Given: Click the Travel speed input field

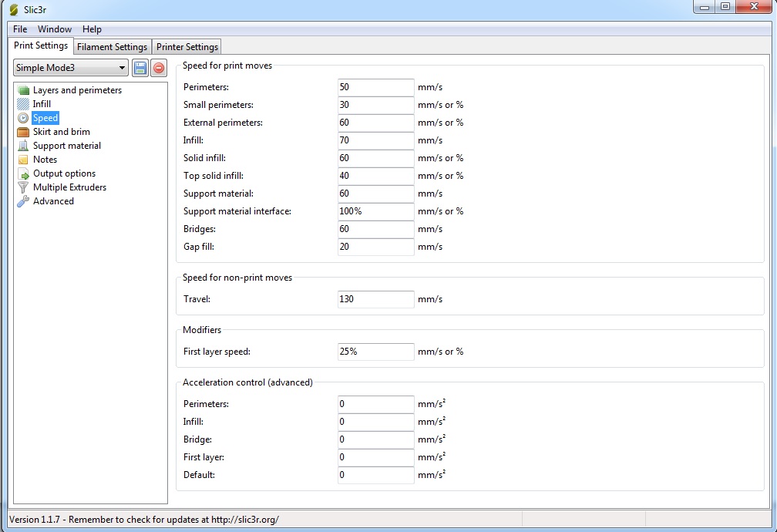Looking at the screenshot, I should 375,299.
